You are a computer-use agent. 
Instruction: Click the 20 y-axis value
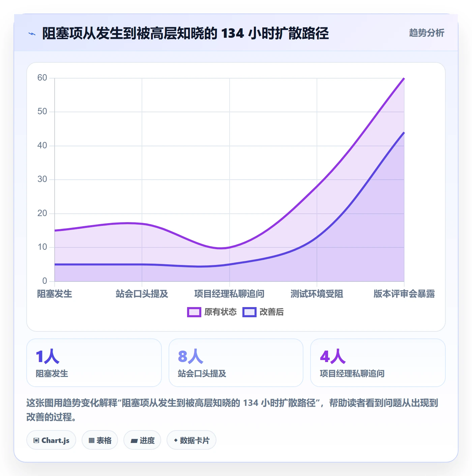pos(42,213)
